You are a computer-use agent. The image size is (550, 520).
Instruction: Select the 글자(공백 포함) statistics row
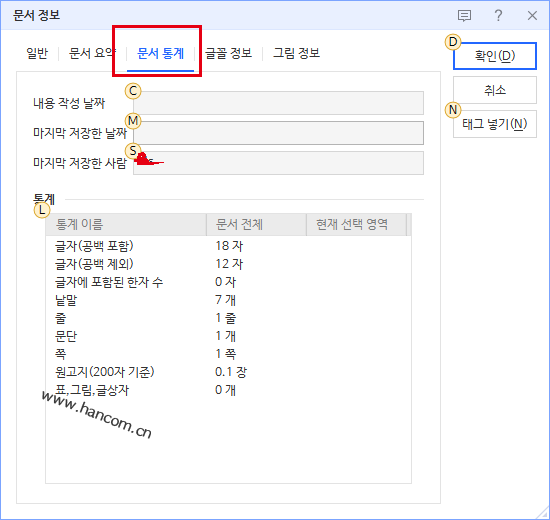(x=228, y=246)
